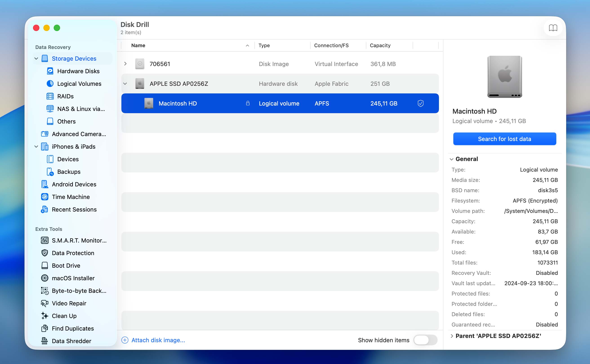This screenshot has width=590, height=364.
Task: Select the Macintosh HD volume row
Action: pyautogui.click(x=280, y=103)
